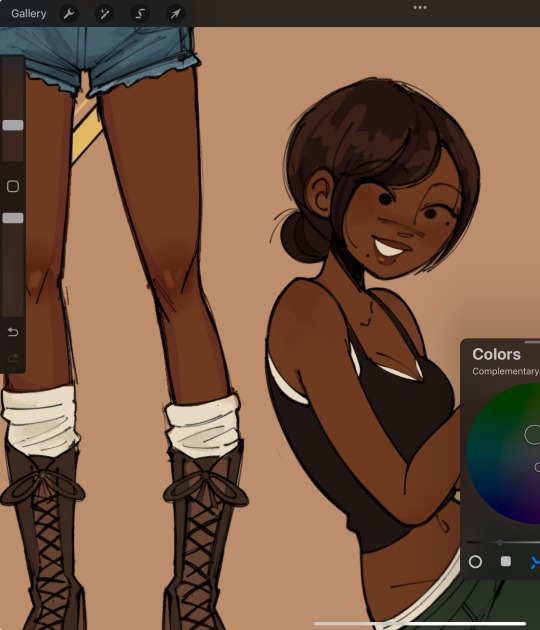Screen dimensions: 540x630
Task: Switch to the Classic square color tab
Action: pyautogui.click(x=506, y=561)
